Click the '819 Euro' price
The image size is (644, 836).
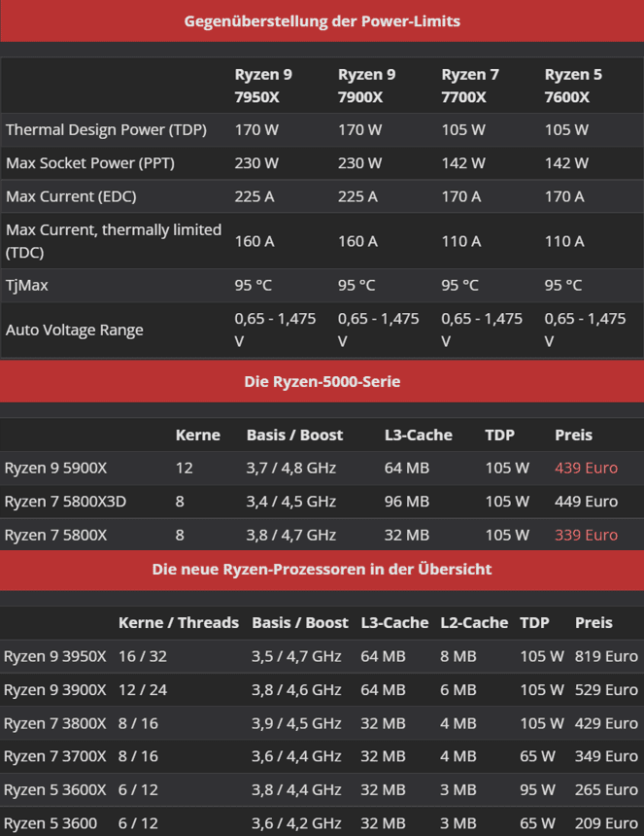point(606,656)
